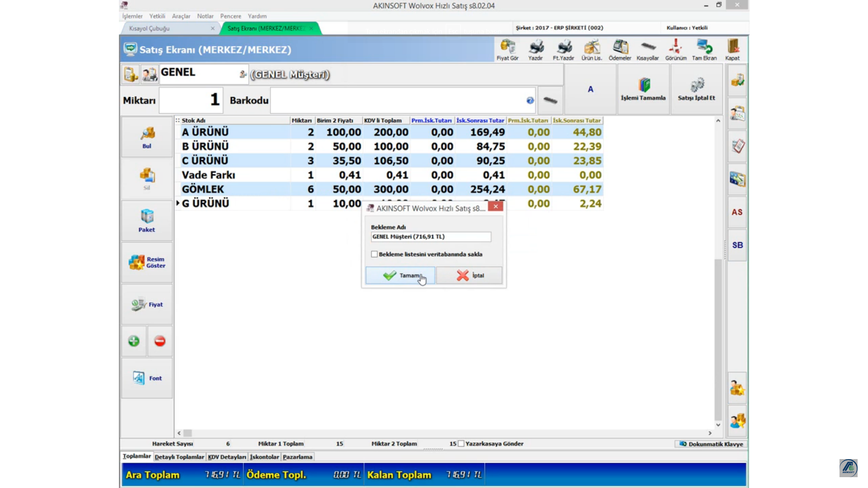
Task: Open the Araçlar menu
Action: pos(181,16)
